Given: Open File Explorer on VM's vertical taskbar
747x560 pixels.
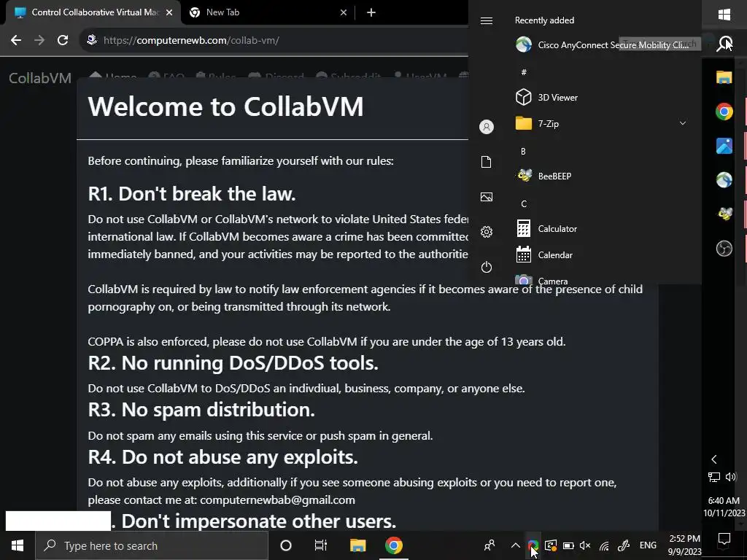Looking at the screenshot, I should pos(724,77).
